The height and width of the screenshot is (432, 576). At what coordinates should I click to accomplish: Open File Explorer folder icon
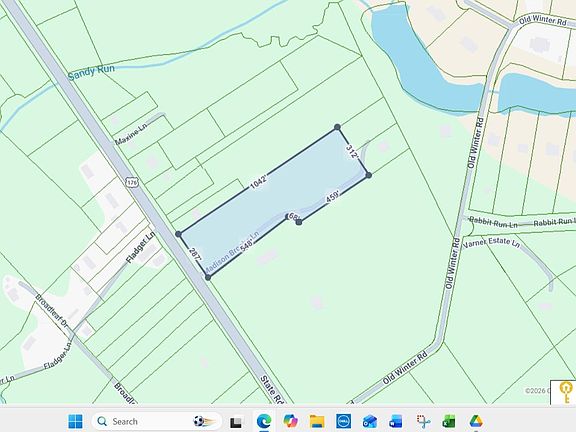coord(317,421)
